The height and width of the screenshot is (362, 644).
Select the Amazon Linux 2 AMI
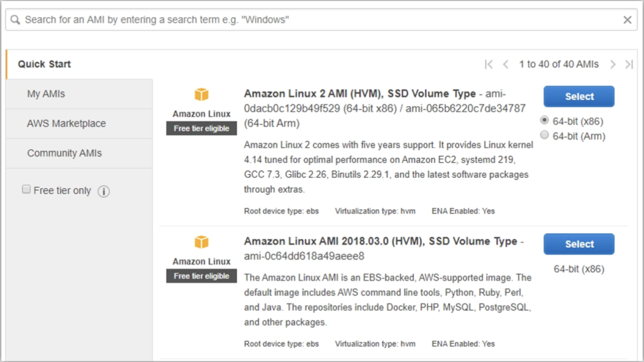579,96
